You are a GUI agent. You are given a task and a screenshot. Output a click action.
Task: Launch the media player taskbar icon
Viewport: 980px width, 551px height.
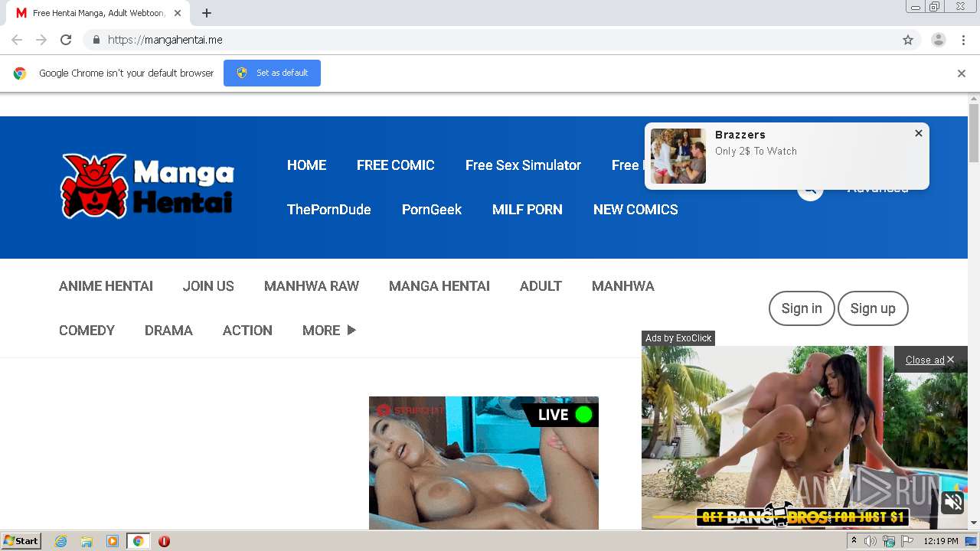[x=113, y=541]
